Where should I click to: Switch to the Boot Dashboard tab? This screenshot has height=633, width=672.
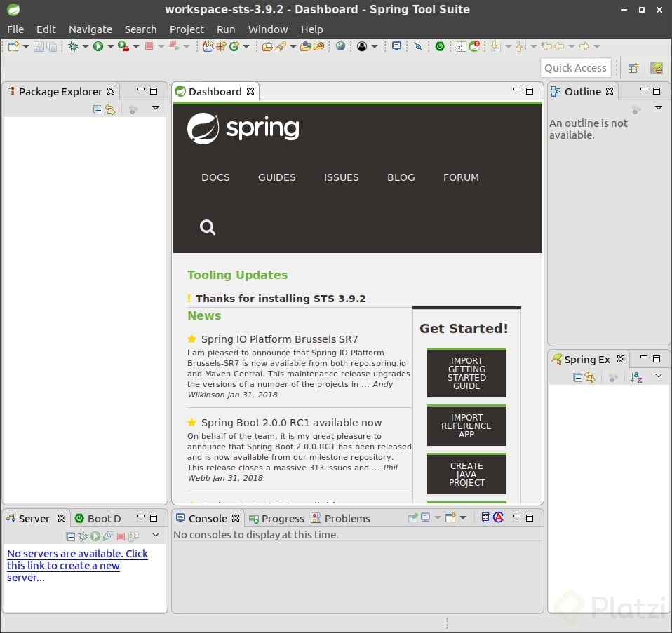[98, 519]
